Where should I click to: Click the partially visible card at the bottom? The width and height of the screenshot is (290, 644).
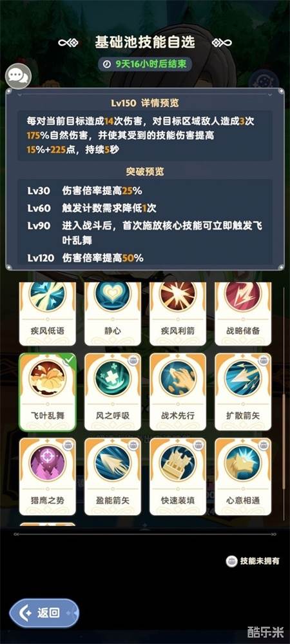(x=47, y=525)
